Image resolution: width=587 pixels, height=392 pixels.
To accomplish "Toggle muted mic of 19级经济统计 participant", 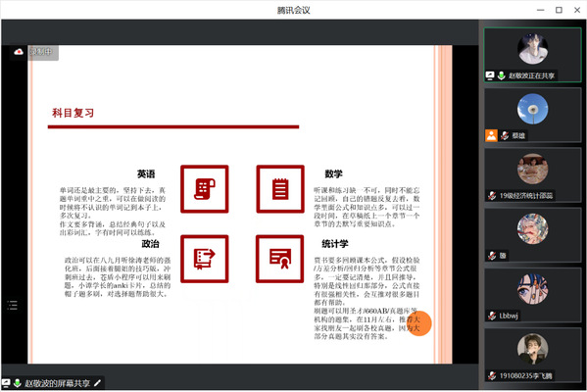I will 492,195.
